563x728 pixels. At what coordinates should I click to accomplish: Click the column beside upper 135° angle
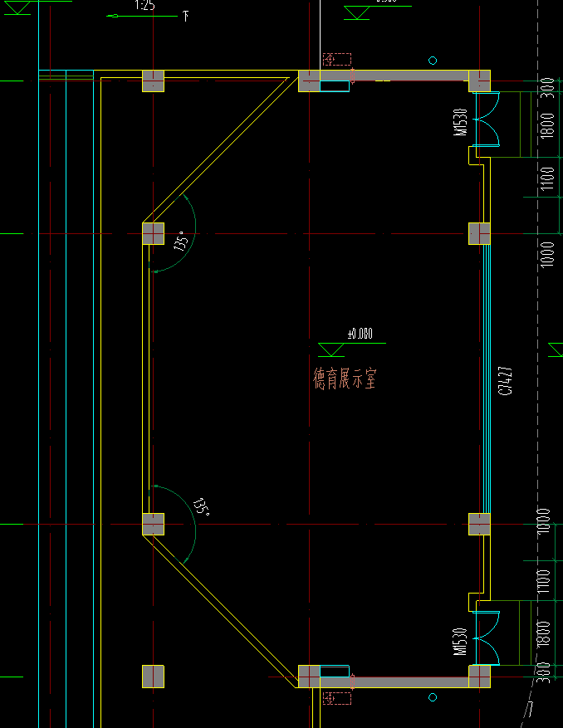pos(153,233)
